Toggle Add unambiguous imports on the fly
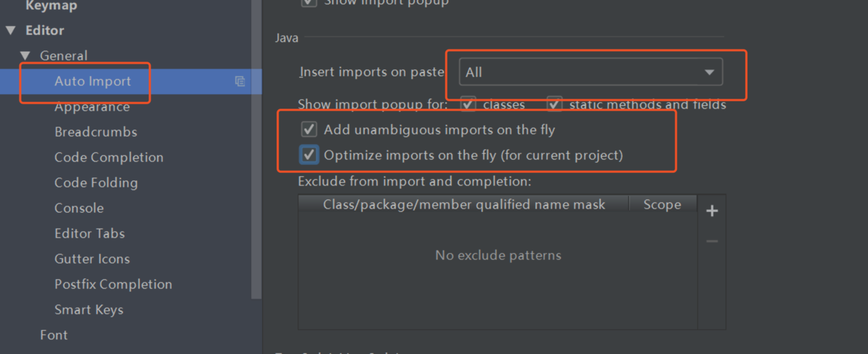Screen dimensions: 868x354 point(309,129)
